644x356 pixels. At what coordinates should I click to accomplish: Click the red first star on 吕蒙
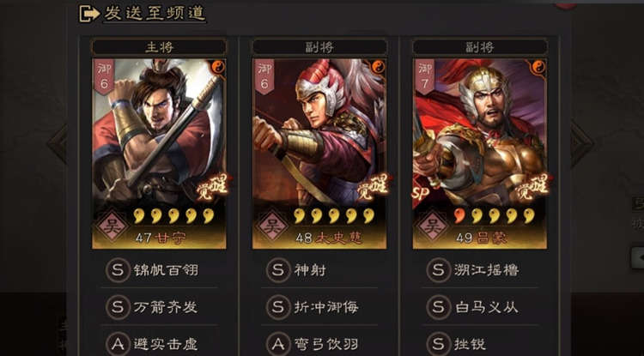pos(459,215)
